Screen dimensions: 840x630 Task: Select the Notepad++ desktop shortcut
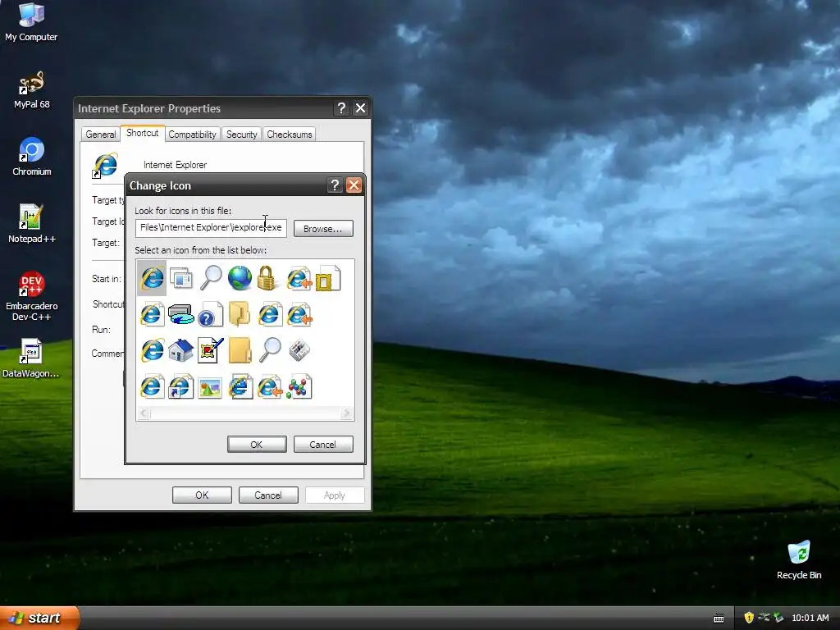coord(32,224)
